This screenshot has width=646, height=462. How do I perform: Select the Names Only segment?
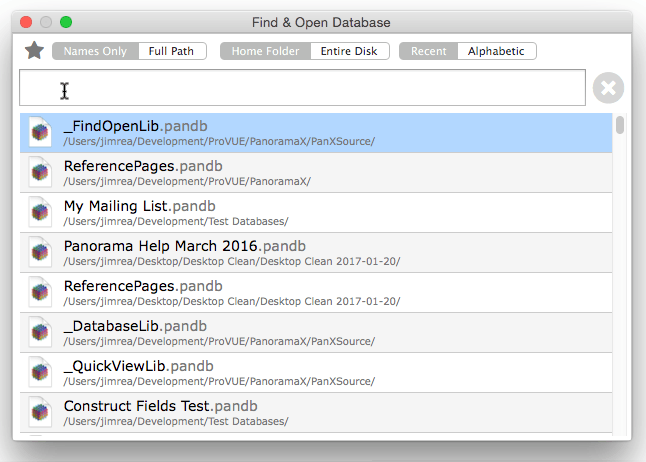pyautogui.click(x=95, y=51)
